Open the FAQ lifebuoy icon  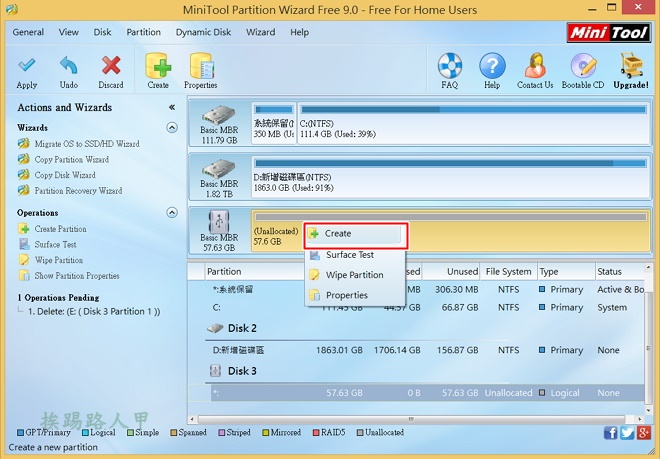tap(450, 65)
